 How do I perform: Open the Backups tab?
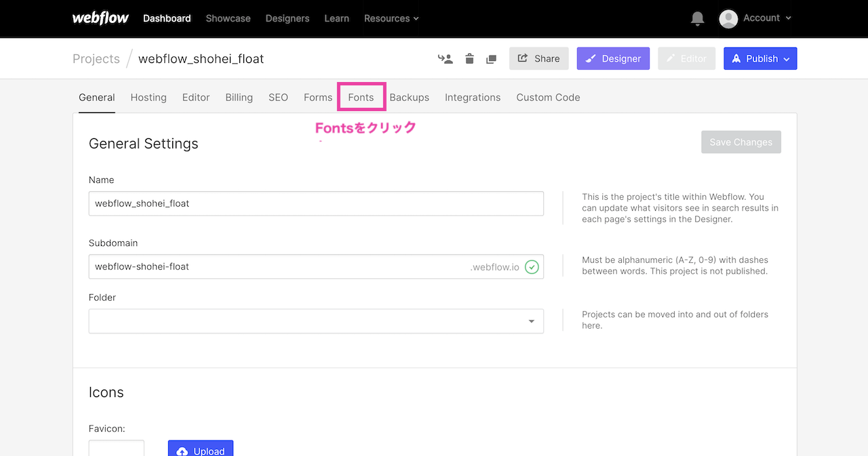point(409,98)
